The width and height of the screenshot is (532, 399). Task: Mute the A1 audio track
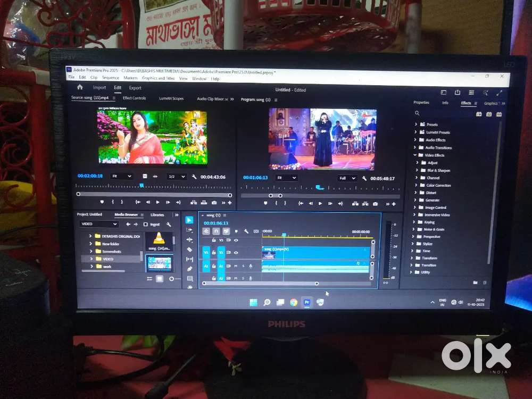[236, 266]
